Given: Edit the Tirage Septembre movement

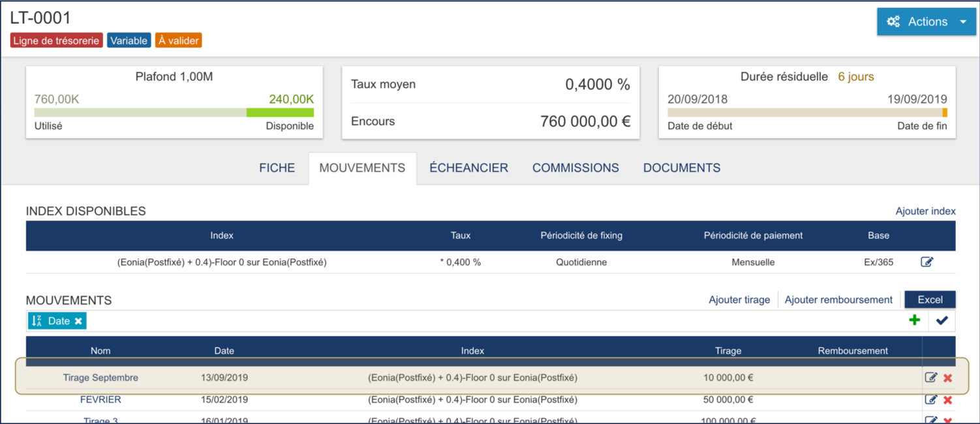Looking at the screenshot, I should pyautogui.click(x=931, y=378).
